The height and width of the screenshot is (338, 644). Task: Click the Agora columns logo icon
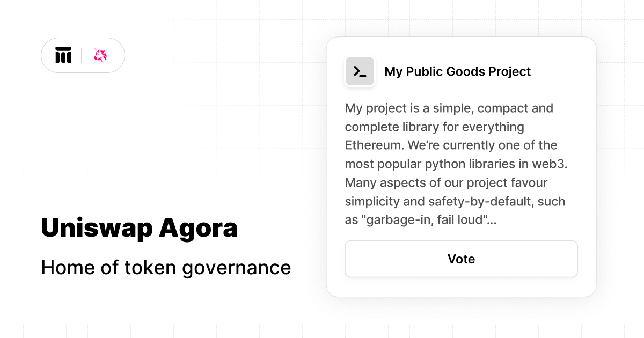point(63,55)
